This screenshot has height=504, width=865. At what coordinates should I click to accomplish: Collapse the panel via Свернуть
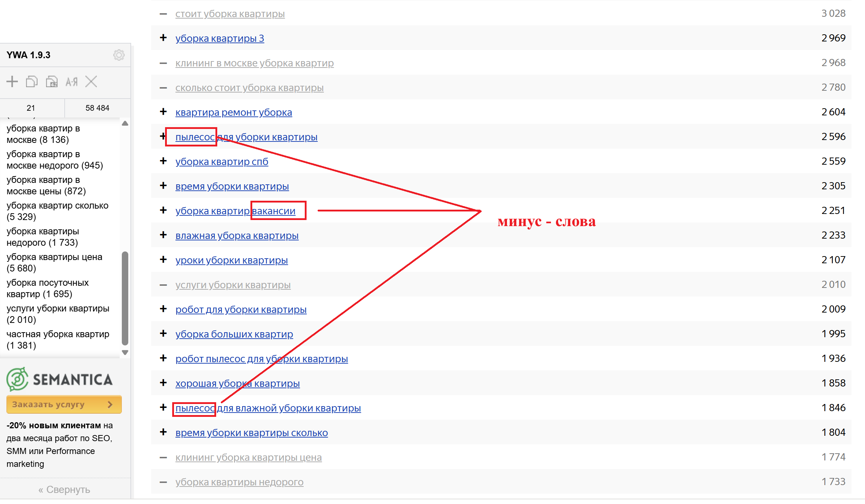(64, 489)
